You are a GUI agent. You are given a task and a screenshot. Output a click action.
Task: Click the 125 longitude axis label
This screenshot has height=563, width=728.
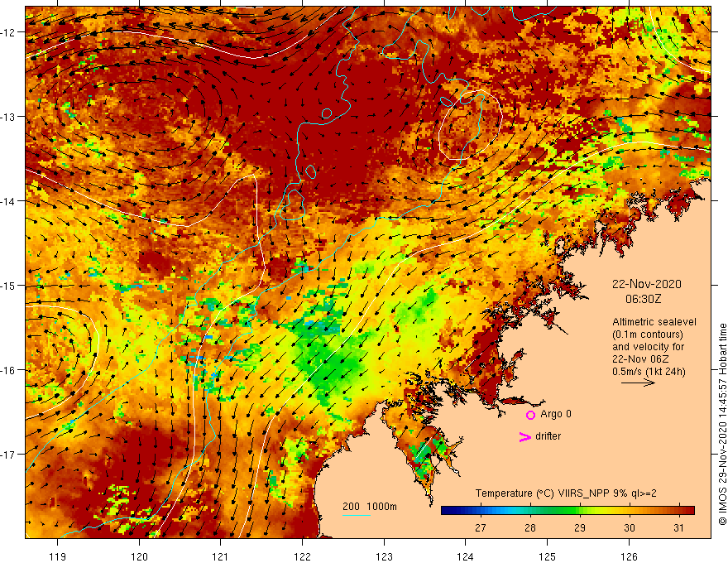point(547,556)
